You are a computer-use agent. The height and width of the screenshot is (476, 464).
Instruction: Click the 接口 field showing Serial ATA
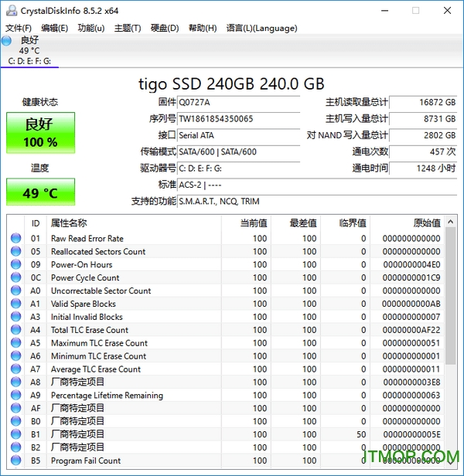(238, 135)
